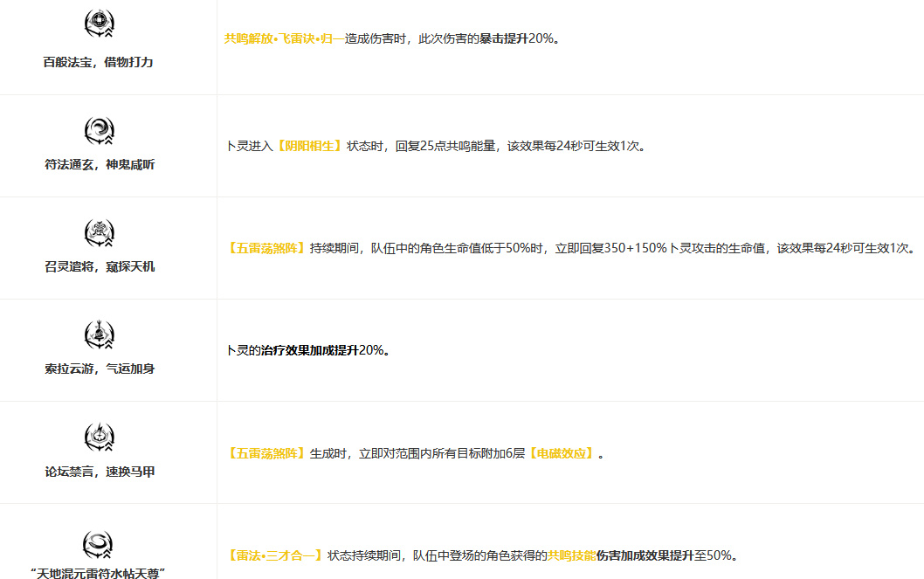
Task: Click the bold text 暴击提升
Action: [503, 39]
